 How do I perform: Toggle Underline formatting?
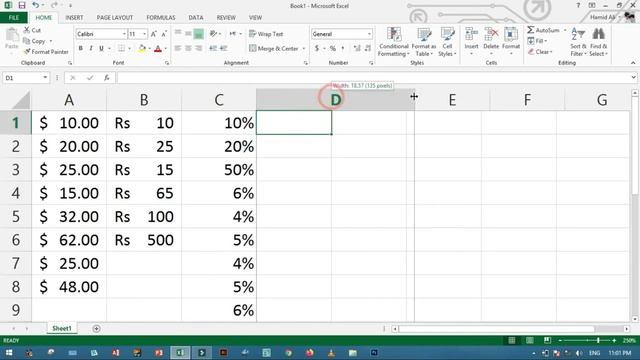(101, 49)
